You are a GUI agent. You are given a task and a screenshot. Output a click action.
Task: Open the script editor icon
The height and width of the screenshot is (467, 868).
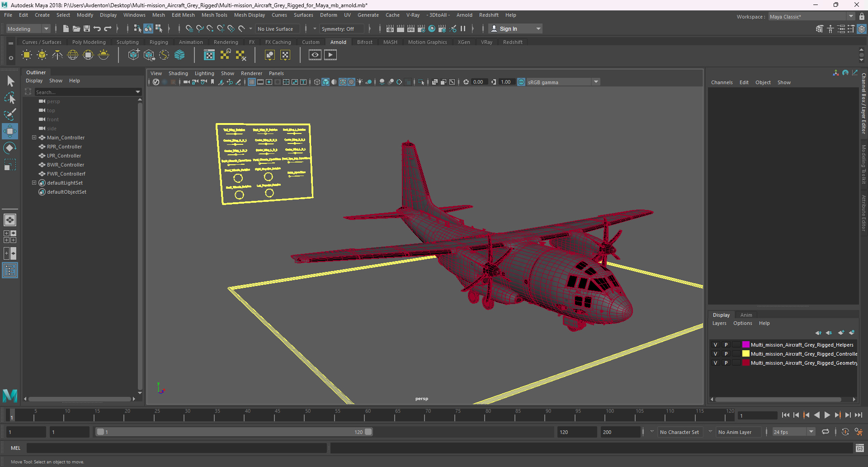click(859, 448)
